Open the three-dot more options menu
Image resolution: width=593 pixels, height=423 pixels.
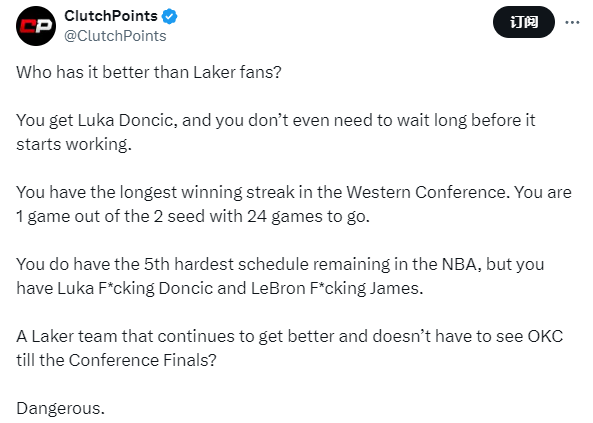tap(572, 22)
